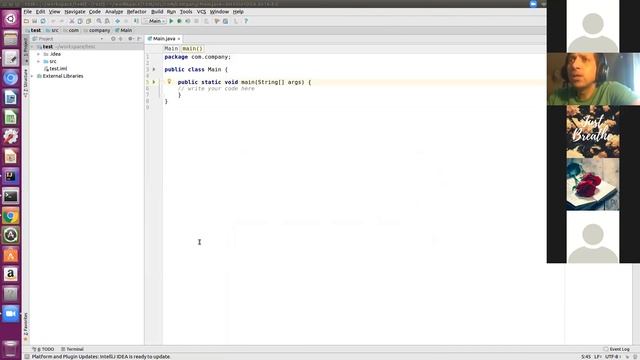640x360 pixels.
Task: Toggle the Structure tool window side tab
Action: tap(25, 83)
